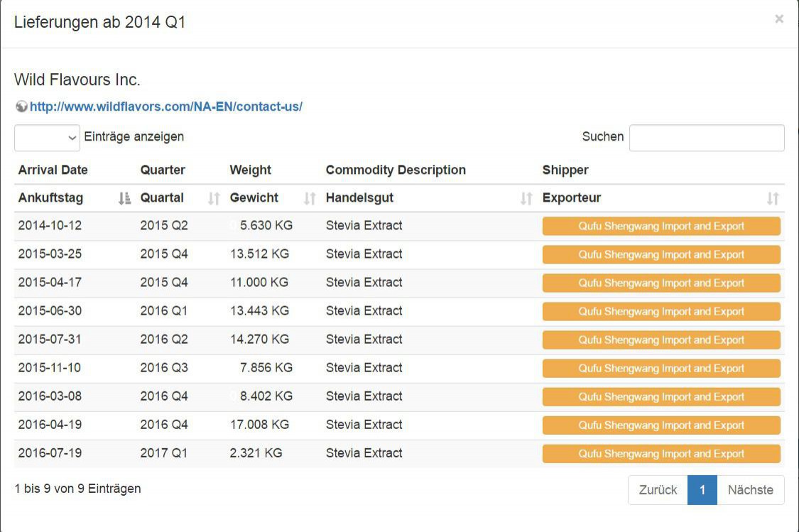
Task: Sort Handelsgut column using arrows icon
Action: coord(526,199)
